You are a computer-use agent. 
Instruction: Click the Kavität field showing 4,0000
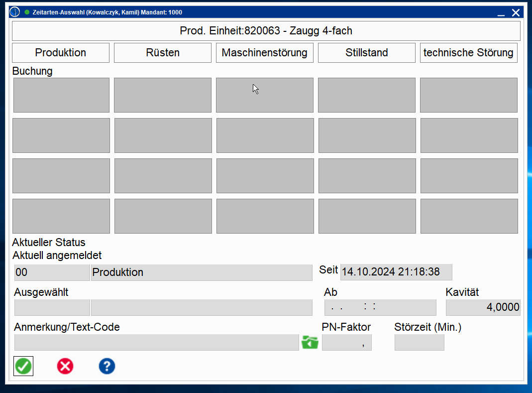point(483,307)
